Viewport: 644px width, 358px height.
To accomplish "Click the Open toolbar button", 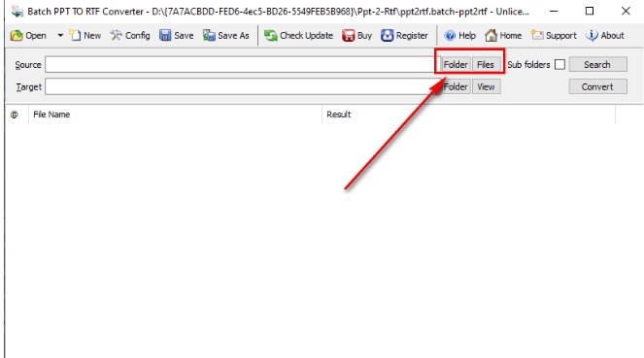I will coord(28,36).
